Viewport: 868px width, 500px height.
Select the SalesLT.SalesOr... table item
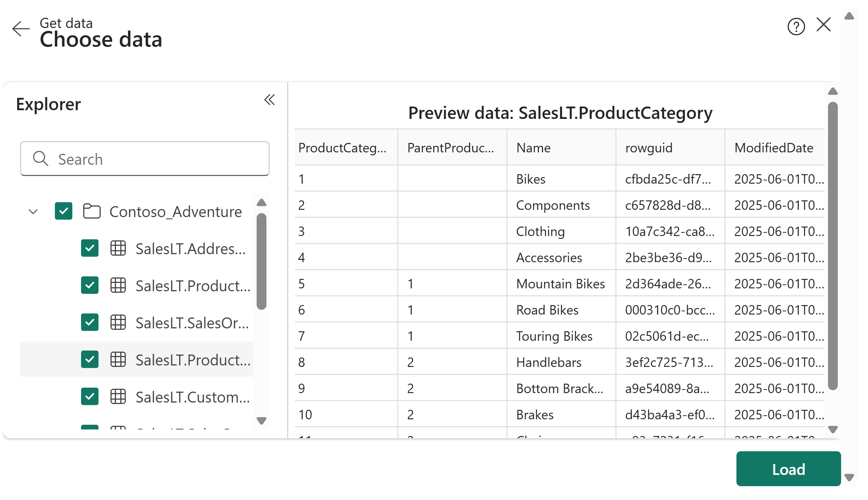pyautogui.click(x=192, y=323)
